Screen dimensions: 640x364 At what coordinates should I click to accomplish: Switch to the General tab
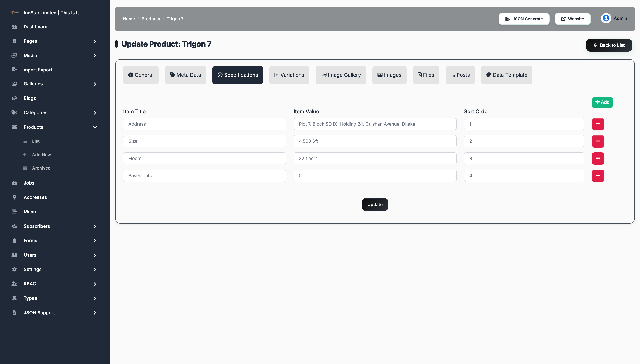141,75
